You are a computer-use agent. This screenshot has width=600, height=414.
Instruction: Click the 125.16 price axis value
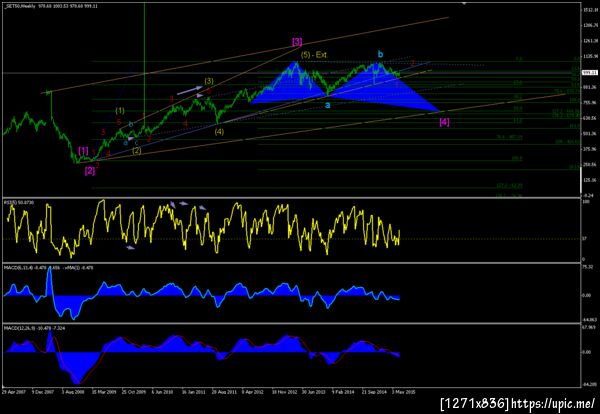click(x=590, y=180)
